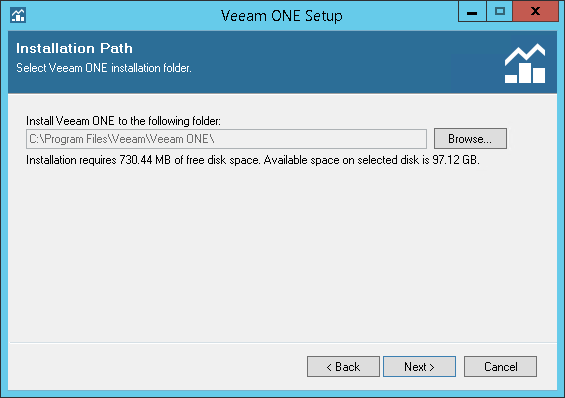Click the 'Install Veeam ONE to the following folder' label

pyautogui.click(x=123, y=121)
